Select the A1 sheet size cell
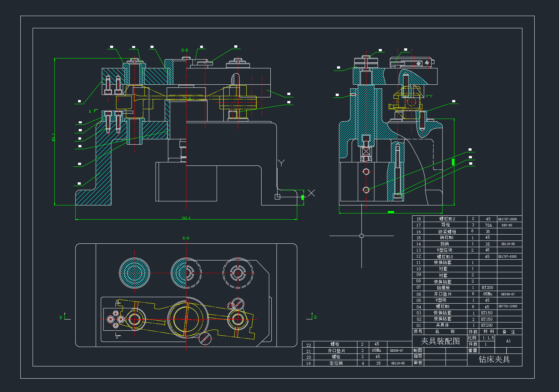 tap(508, 341)
